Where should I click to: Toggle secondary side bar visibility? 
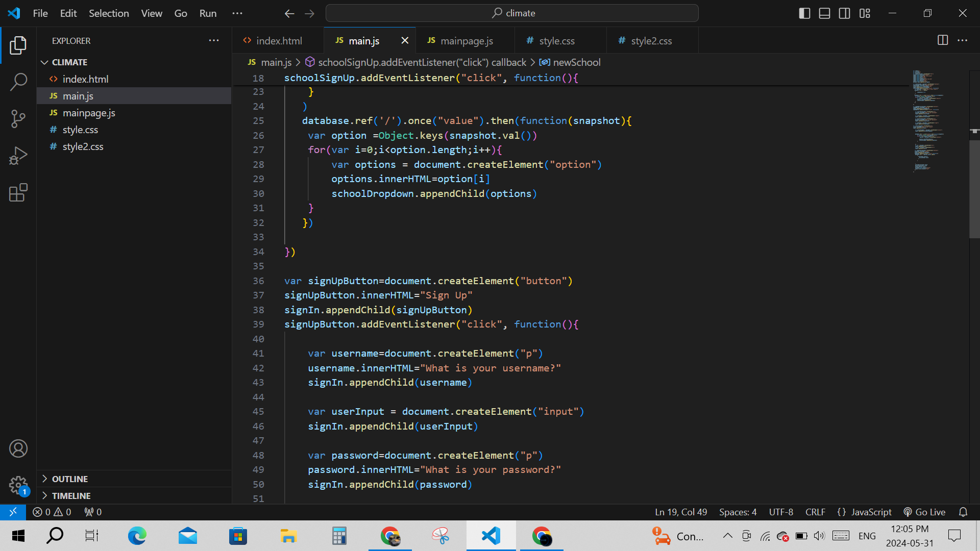click(x=844, y=13)
